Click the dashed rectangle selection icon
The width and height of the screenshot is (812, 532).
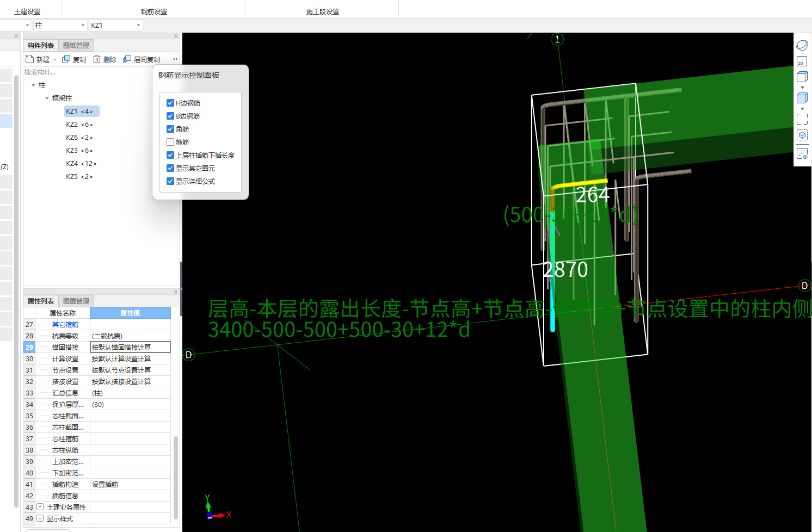pyautogui.click(x=802, y=119)
